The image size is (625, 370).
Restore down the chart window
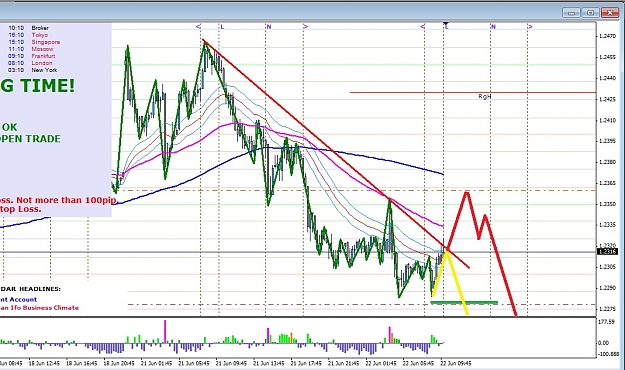[590, 13]
